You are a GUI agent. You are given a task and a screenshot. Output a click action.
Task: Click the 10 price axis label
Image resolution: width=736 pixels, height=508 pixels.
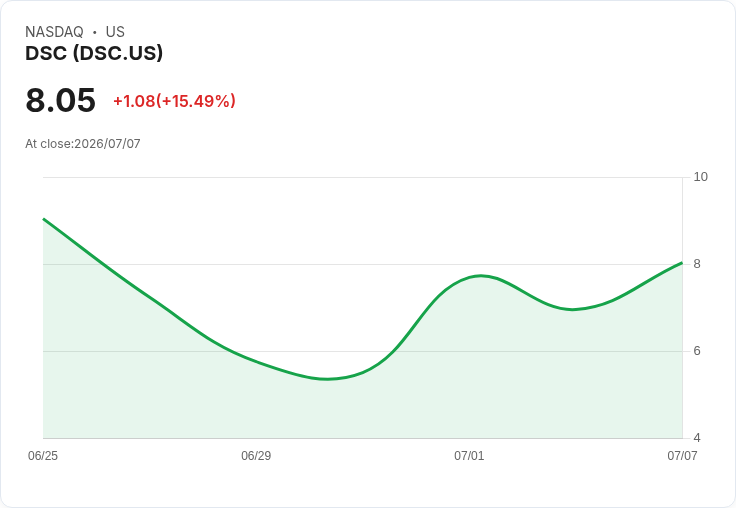[x=700, y=177]
